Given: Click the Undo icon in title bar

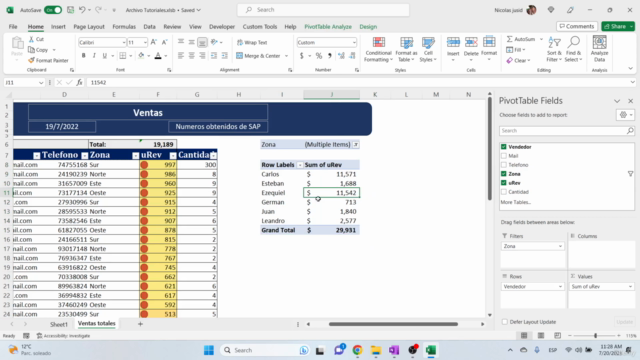Looking at the screenshot, I should pyautogui.click(x=82, y=10).
